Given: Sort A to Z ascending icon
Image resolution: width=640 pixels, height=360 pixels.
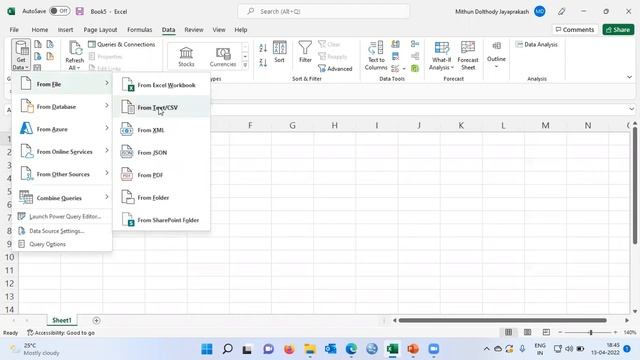Looking at the screenshot, I should [263, 48].
